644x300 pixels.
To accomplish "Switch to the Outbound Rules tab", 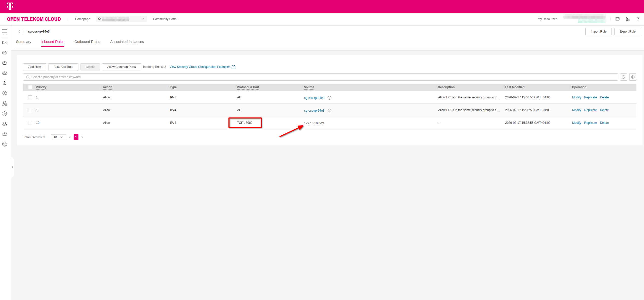I will 87,42.
